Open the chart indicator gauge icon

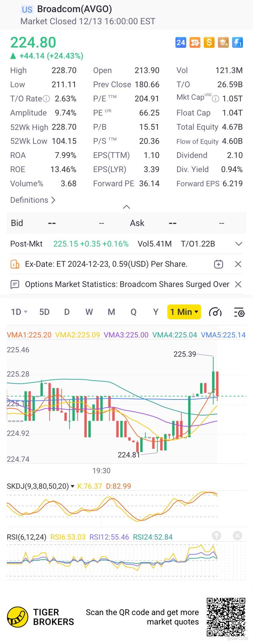tap(215, 312)
